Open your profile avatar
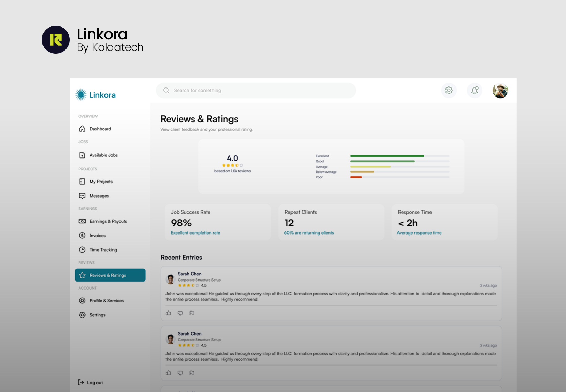 pyautogui.click(x=500, y=90)
